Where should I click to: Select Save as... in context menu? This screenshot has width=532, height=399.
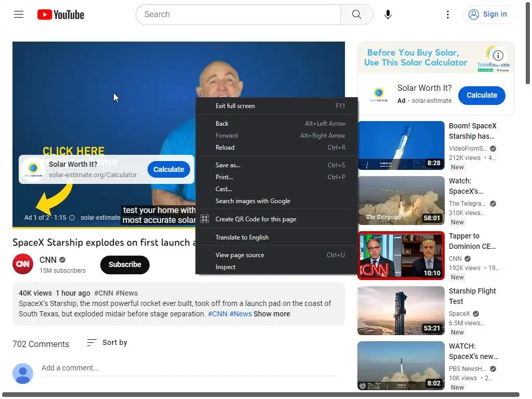[276, 165]
